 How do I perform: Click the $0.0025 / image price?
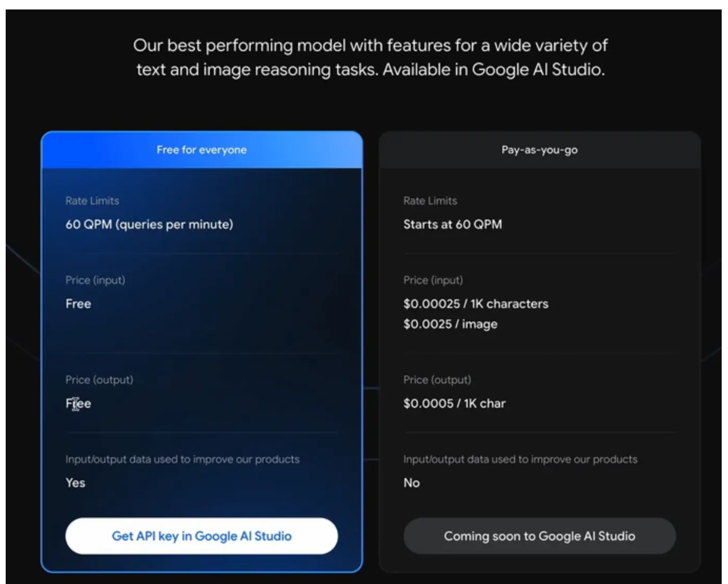[450, 324]
